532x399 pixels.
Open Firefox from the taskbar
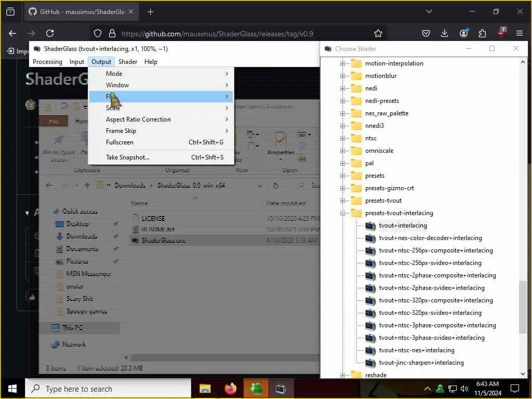(x=231, y=389)
